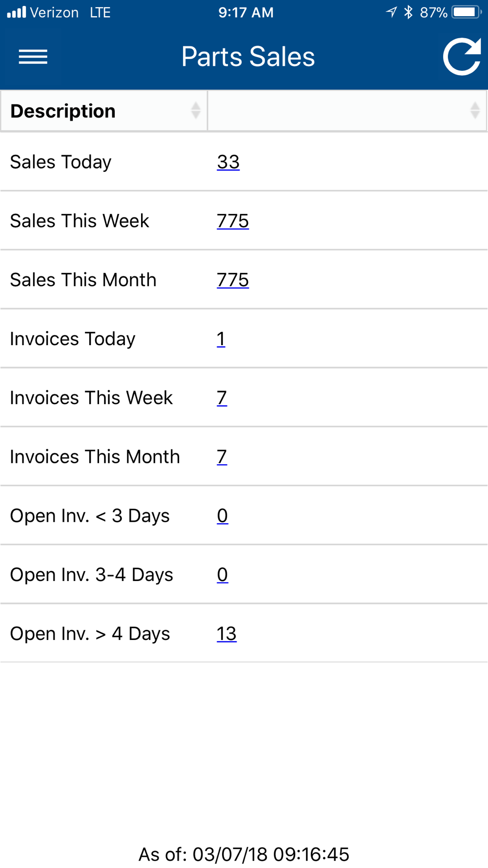Open Sales Today value 33
The height and width of the screenshot is (868, 488).
228,162
